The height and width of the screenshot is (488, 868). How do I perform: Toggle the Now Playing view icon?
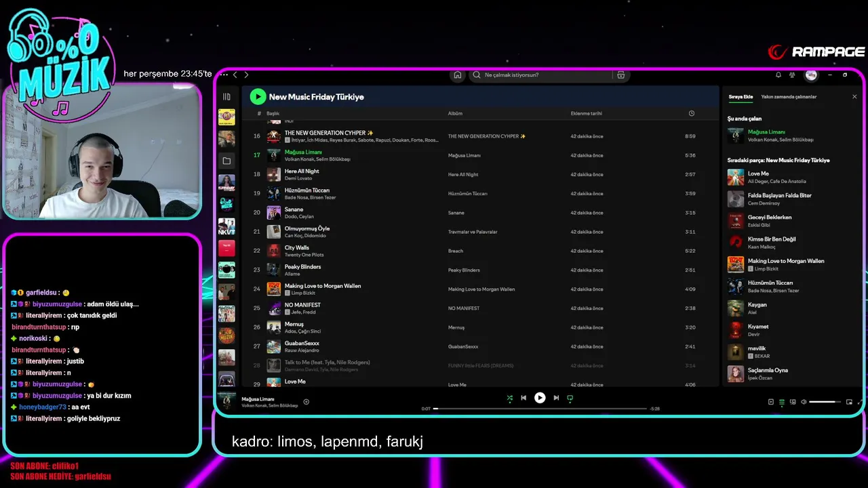(x=770, y=402)
